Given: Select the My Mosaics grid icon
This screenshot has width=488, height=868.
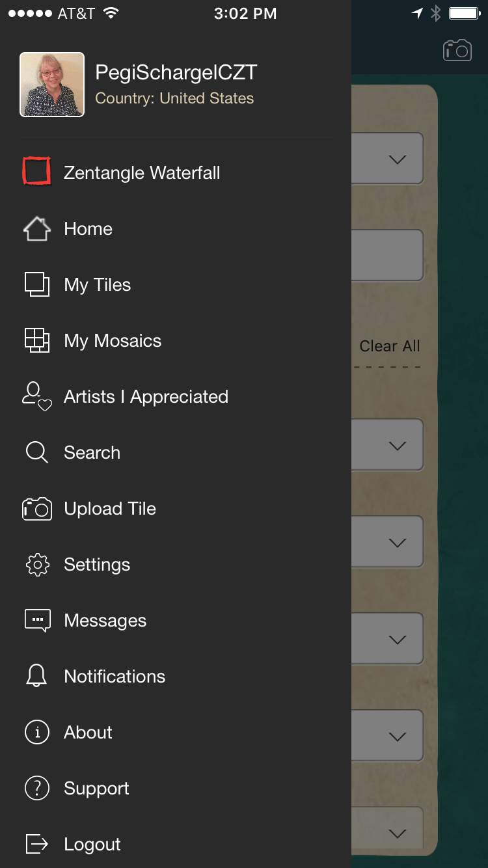Looking at the screenshot, I should coord(36,341).
